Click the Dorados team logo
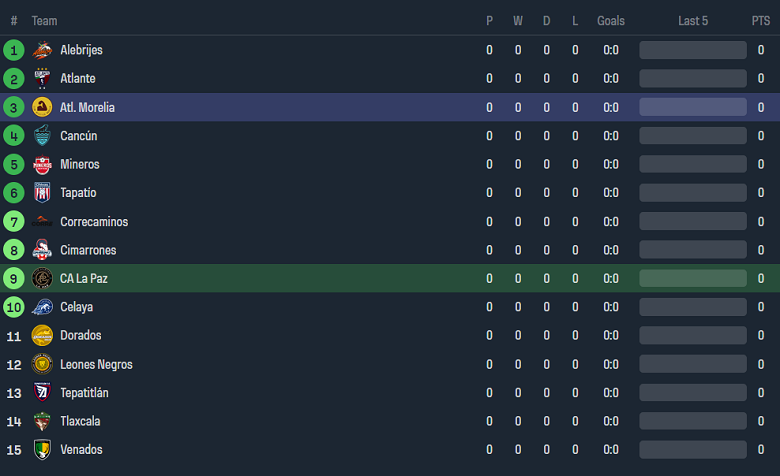This screenshot has width=780, height=476. 42,336
